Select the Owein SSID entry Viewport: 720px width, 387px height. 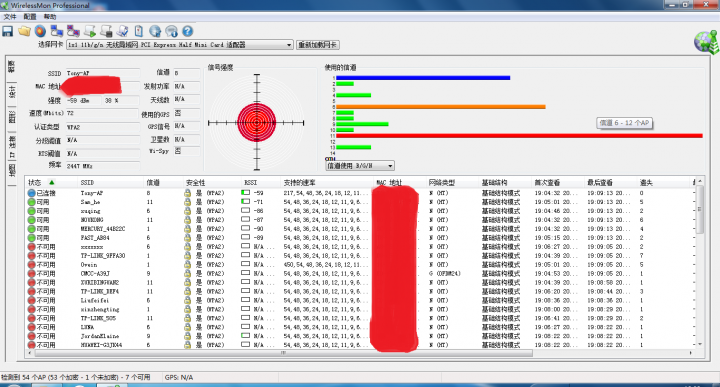point(89,265)
